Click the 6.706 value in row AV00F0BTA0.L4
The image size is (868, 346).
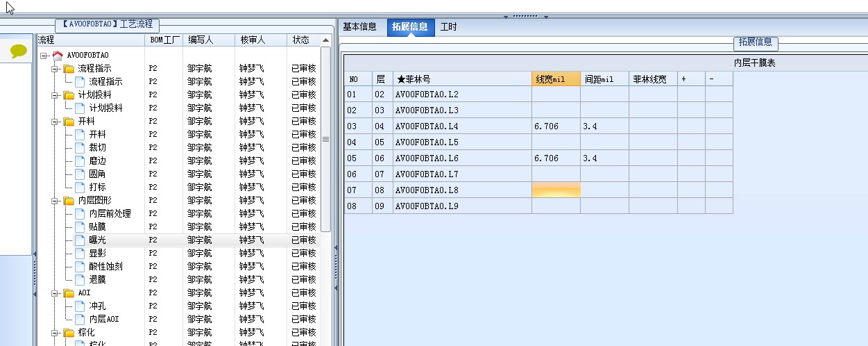(547, 126)
